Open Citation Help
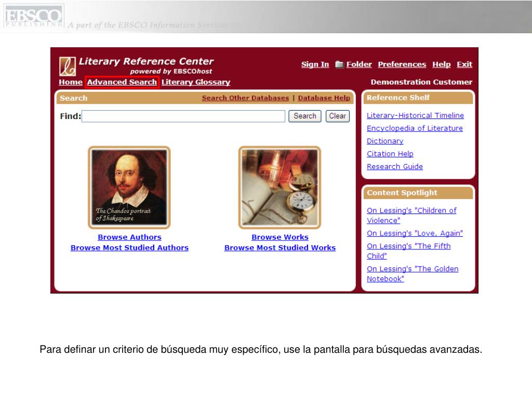Viewport: 532px width, 399px height. pos(390,154)
